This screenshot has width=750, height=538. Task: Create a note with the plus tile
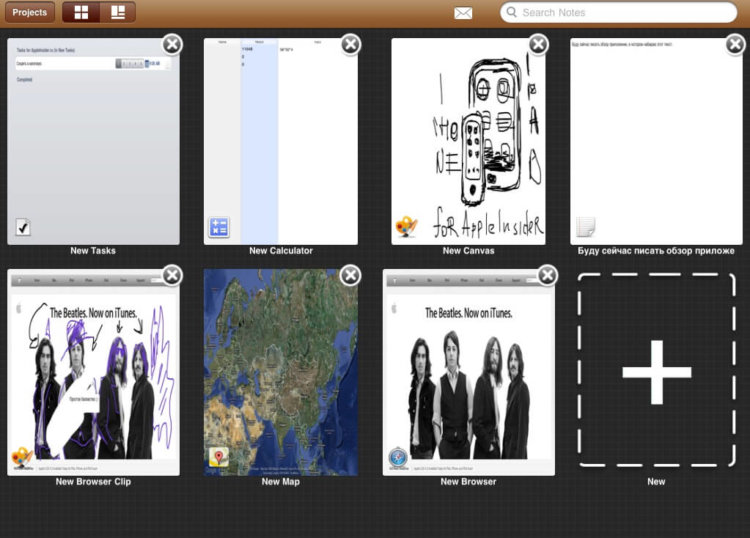point(656,370)
